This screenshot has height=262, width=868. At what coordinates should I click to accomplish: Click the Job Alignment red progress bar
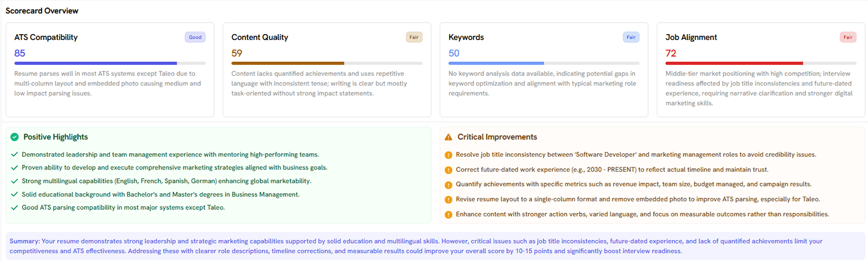[x=761, y=63]
